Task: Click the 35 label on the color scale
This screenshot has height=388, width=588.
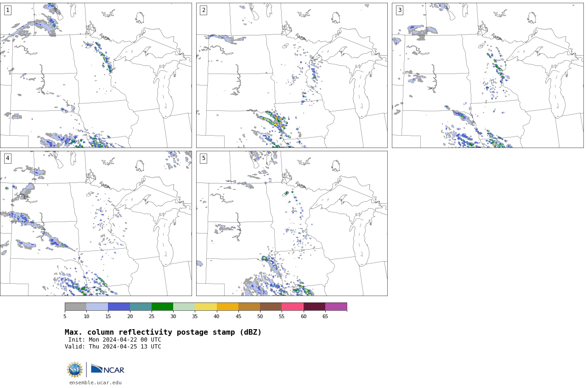Action: click(x=195, y=316)
